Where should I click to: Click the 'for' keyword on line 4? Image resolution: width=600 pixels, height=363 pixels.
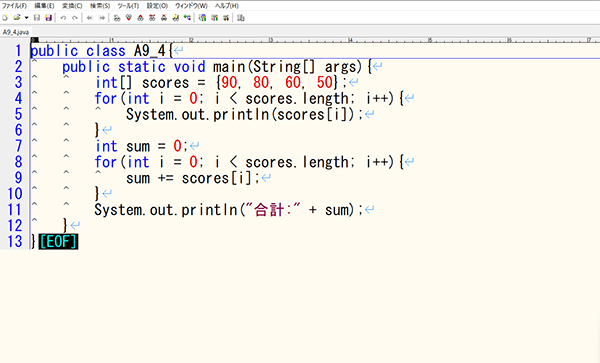coord(105,99)
